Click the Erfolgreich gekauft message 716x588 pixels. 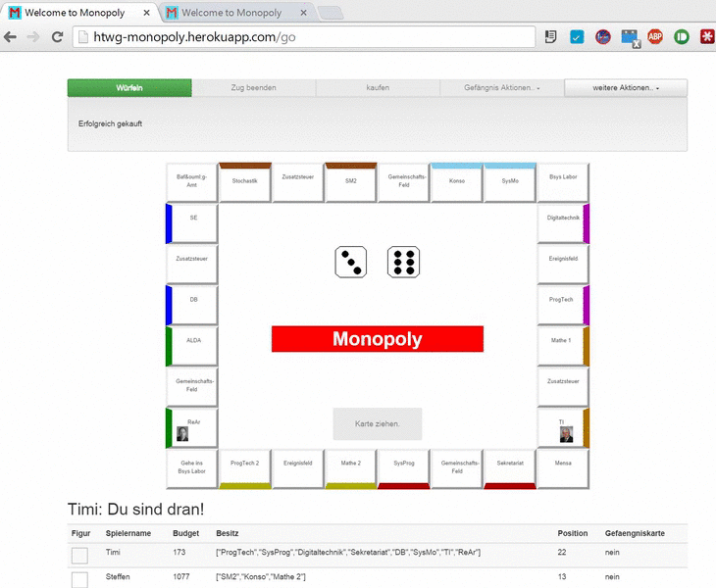point(110,123)
